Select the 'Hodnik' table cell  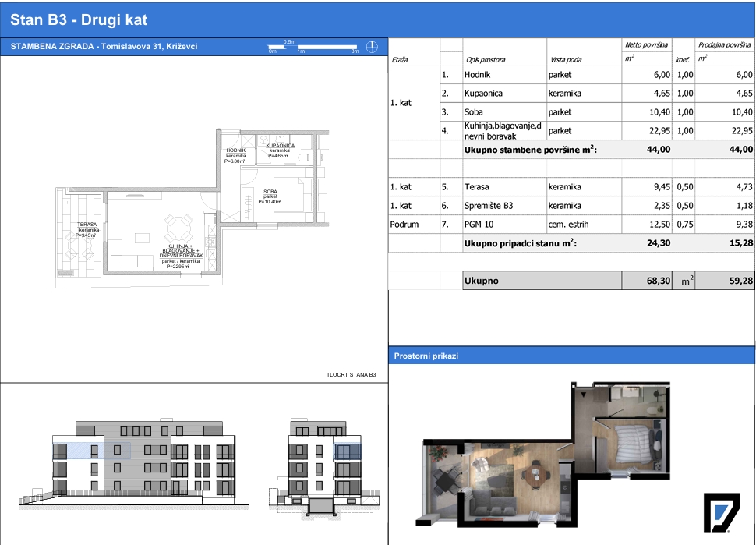coord(504,75)
